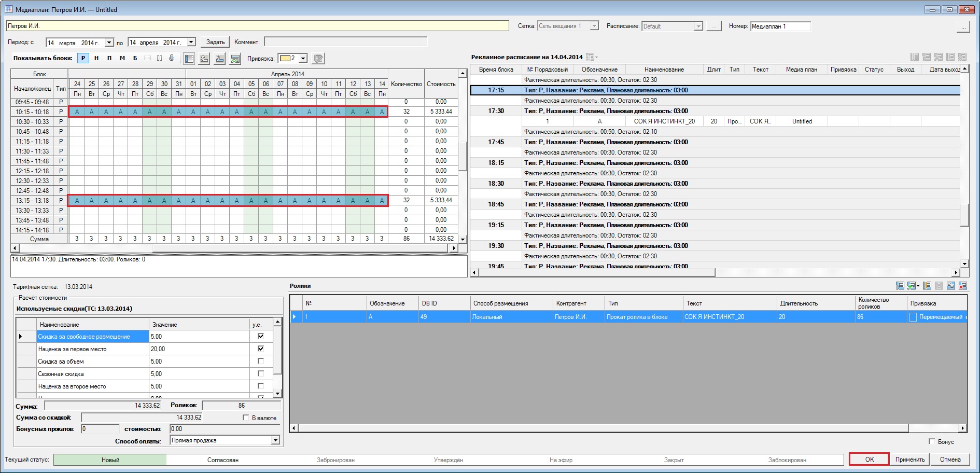This screenshot has width=980, height=473.
Task: Toggle the Н block filter button
Action: (96, 58)
